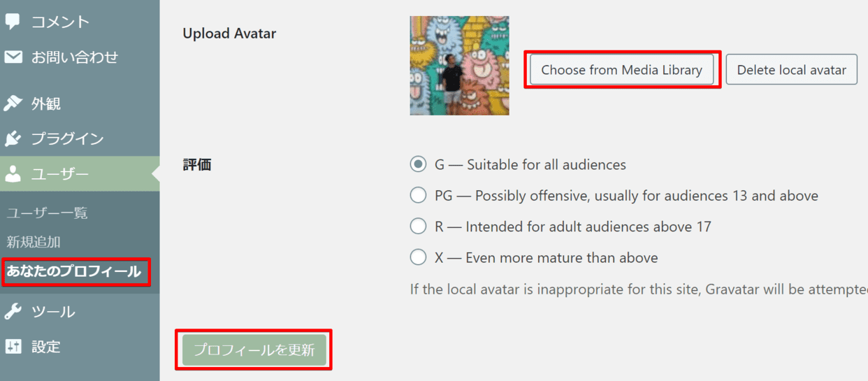Click the Settings sliders icon
The width and height of the screenshot is (868, 381).
13,346
